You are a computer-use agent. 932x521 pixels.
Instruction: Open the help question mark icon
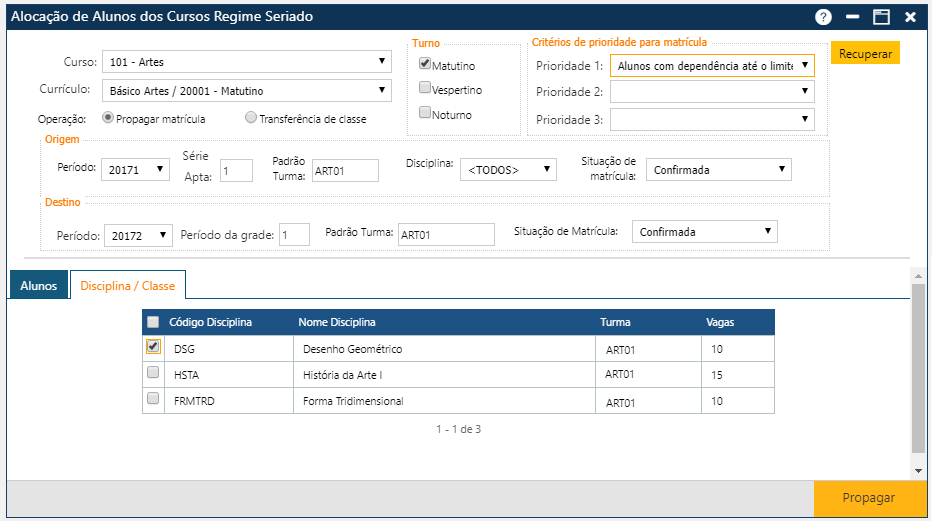[x=823, y=17]
